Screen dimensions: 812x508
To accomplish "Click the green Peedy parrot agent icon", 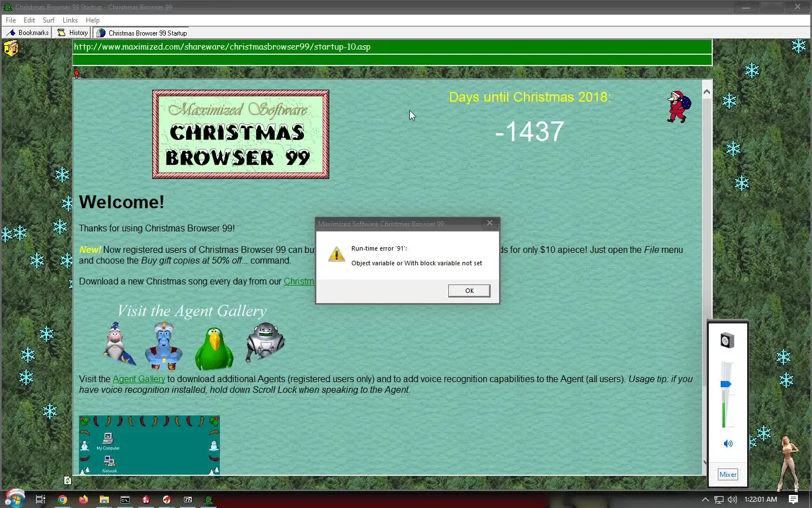I will click(214, 349).
